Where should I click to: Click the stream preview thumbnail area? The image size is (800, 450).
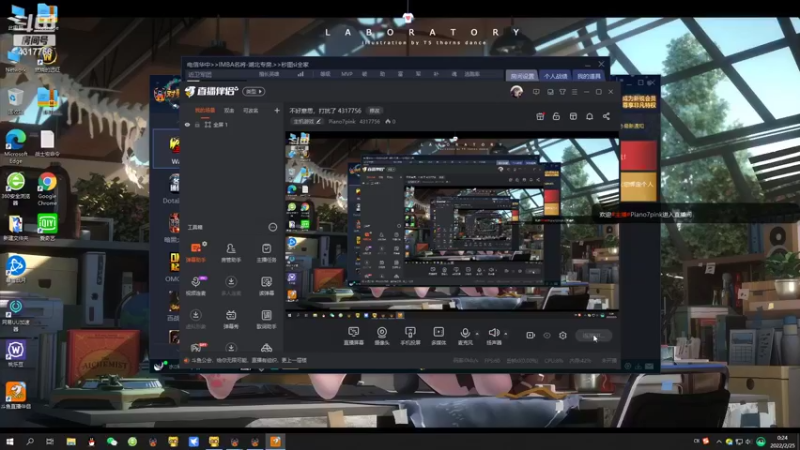click(452, 226)
